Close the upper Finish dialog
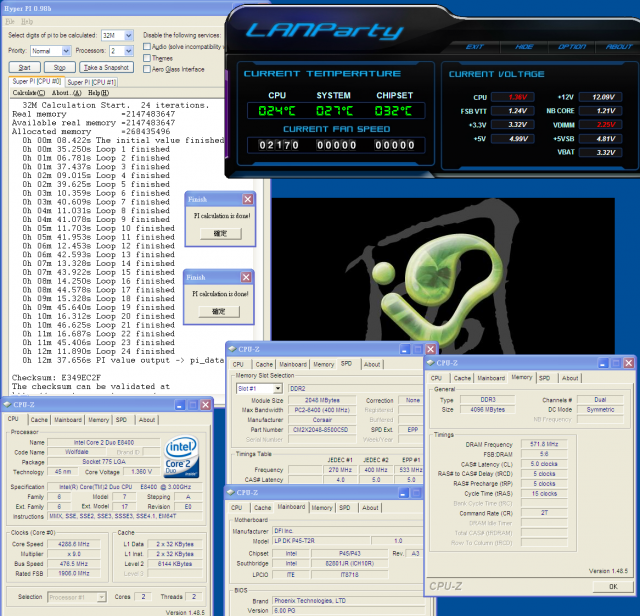640x616 pixels. (x=248, y=199)
